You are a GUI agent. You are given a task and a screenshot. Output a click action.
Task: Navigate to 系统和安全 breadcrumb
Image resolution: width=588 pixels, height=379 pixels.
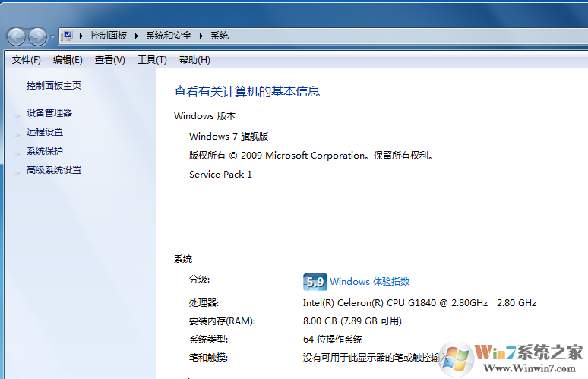point(169,36)
